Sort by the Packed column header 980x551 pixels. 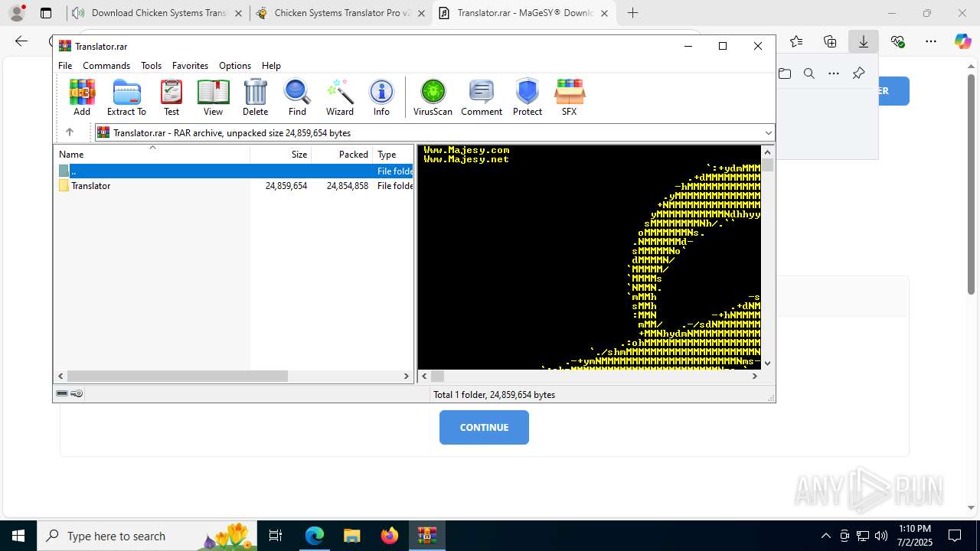coord(341,154)
